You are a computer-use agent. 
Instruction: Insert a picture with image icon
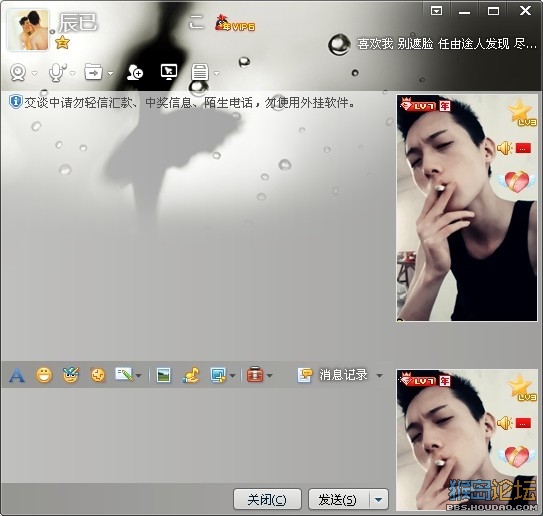(x=163, y=375)
